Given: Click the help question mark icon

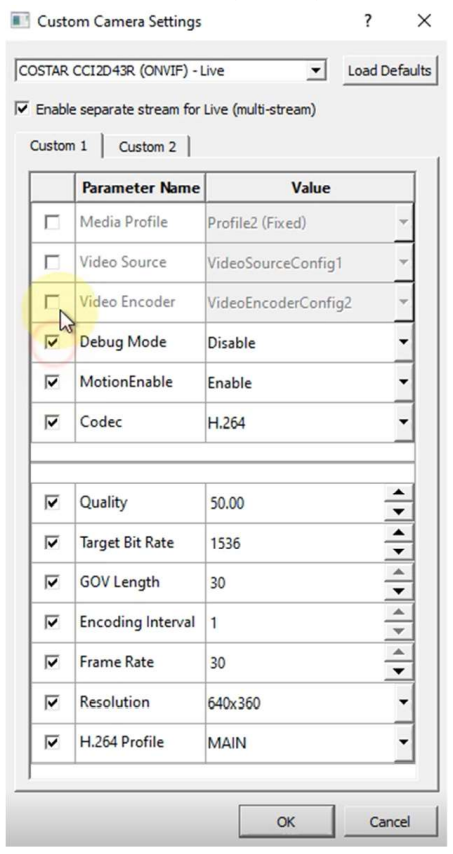Looking at the screenshot, I should point(369,22).
